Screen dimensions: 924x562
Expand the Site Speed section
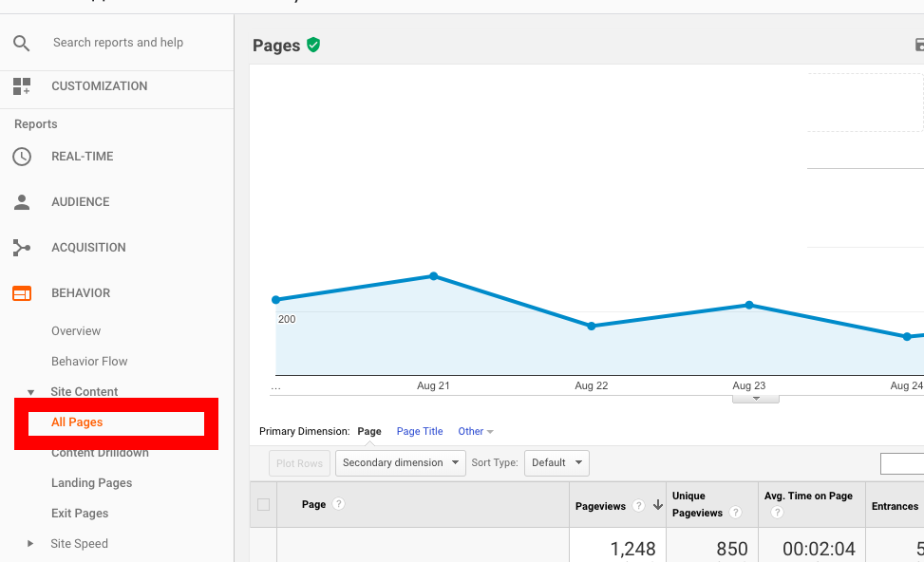coord(30,544)
